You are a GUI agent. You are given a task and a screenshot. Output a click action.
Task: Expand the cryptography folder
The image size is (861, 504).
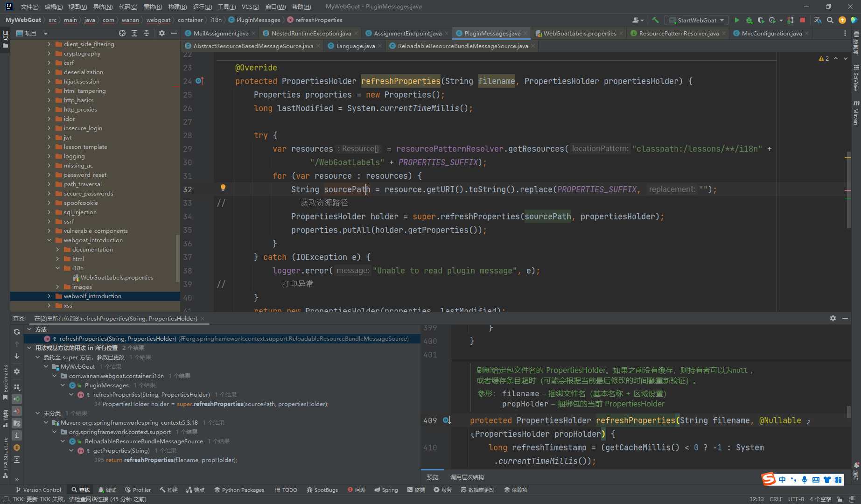point(49,54)
